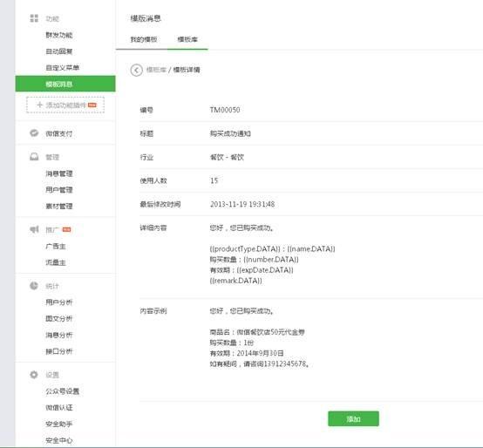
Task: Open 自定义菜单 in the sidebar
Action: coord(63,68)
